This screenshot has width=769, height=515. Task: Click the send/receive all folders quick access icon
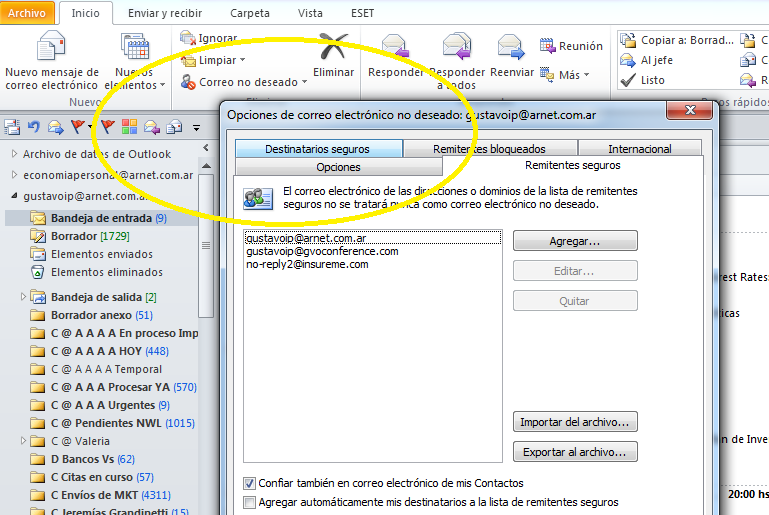pos(12,128)
